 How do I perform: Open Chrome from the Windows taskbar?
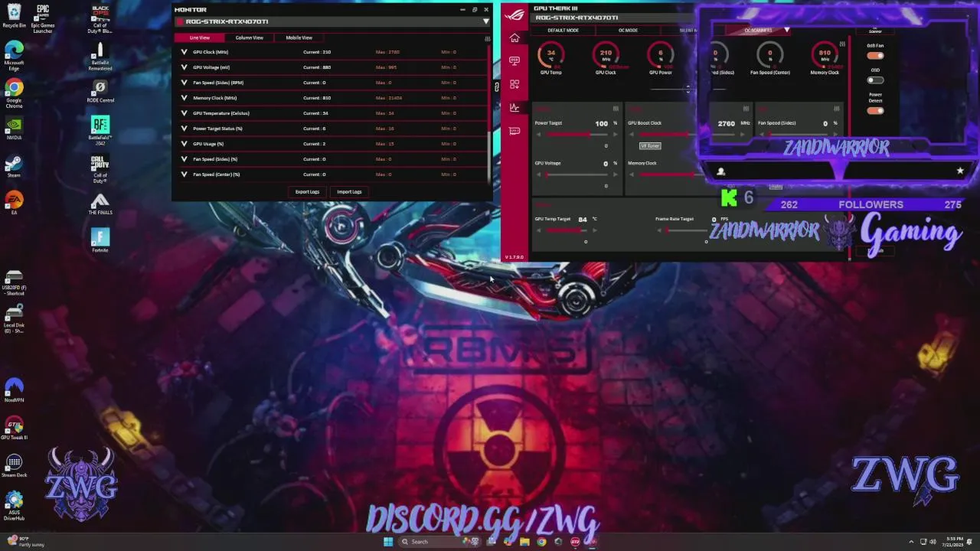541,542
